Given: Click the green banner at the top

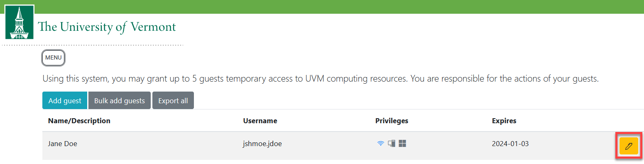Looking at the screenshot, I should coord(322,7).
